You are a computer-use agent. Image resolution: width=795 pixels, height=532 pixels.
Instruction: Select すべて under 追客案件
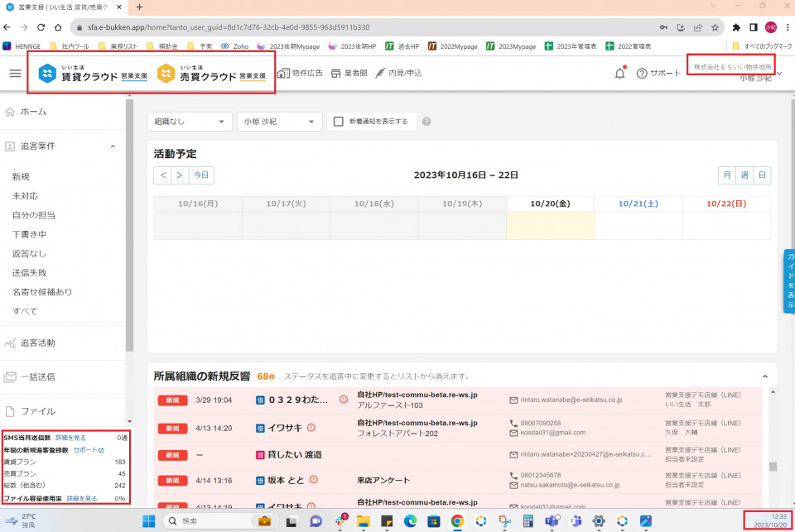click(25, 311)
